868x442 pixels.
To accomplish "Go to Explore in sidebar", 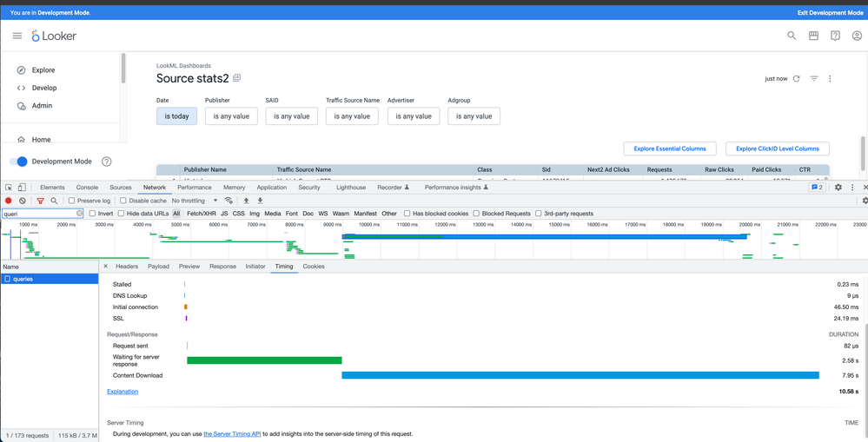I will pos(43,70).
